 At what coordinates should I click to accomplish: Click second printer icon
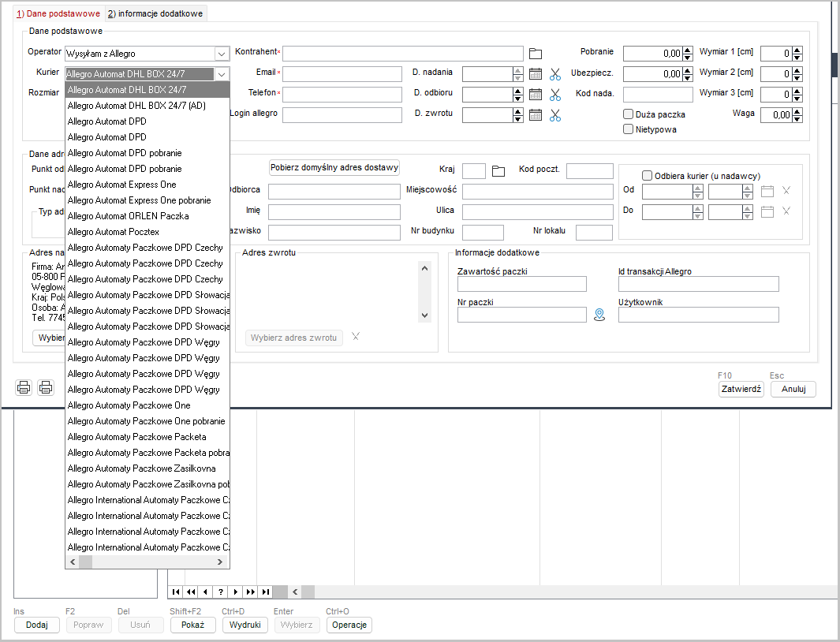[46, 387]
